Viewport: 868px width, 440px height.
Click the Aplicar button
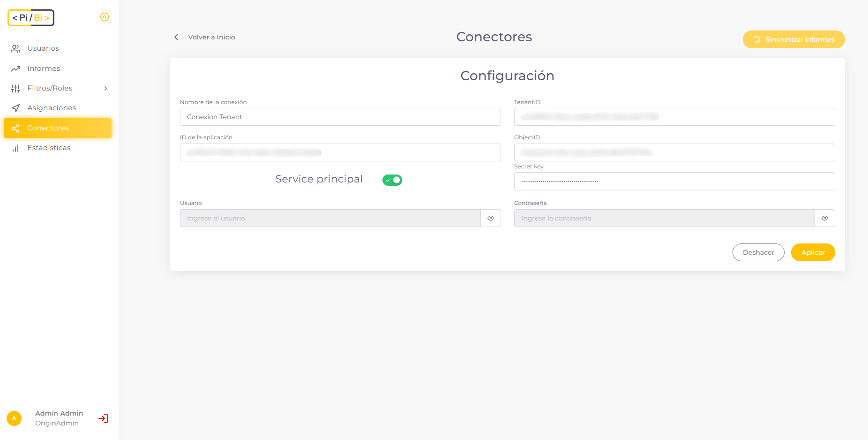pos(813,252)
